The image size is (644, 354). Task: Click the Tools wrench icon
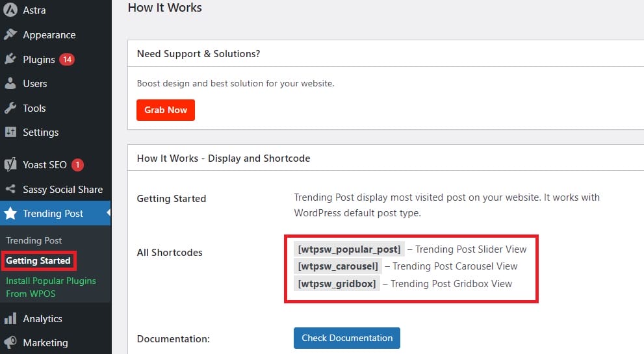(x=10, y=108)
